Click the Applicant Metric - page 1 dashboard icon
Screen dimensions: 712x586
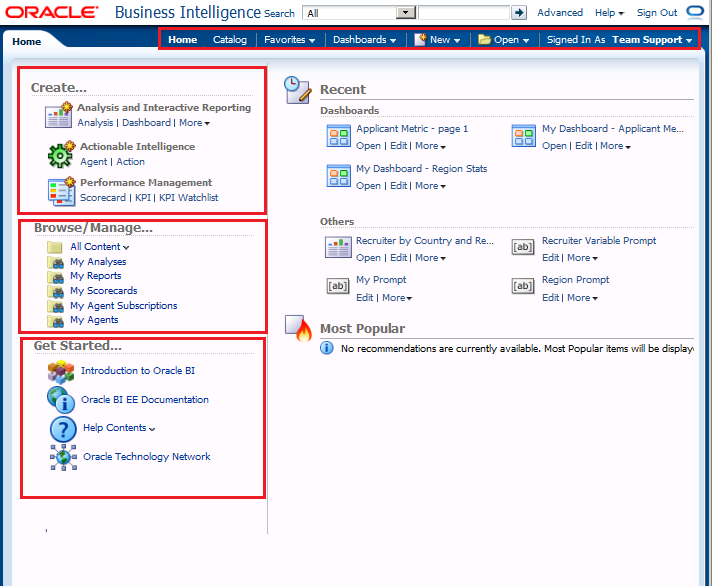pyautogui.click(x=339, y=136)
